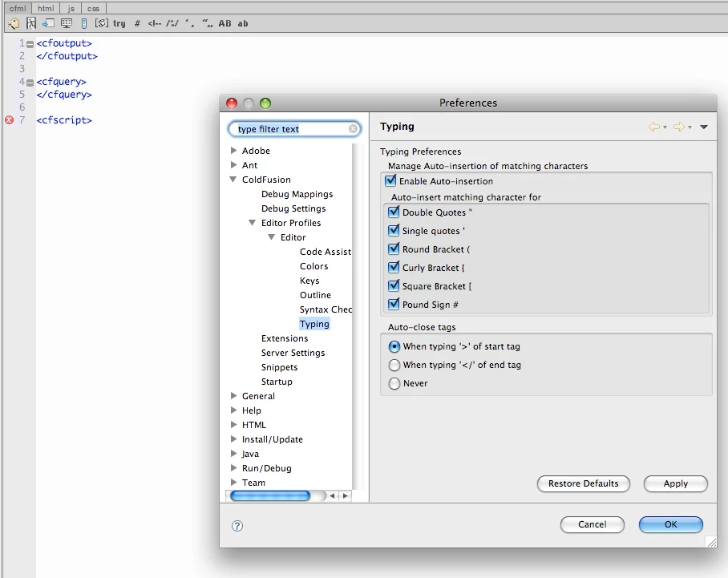This screenshot has height=578, width=728.
Task: Toggle the Round Bracket checkbox
Action: (x=394, y=249)
